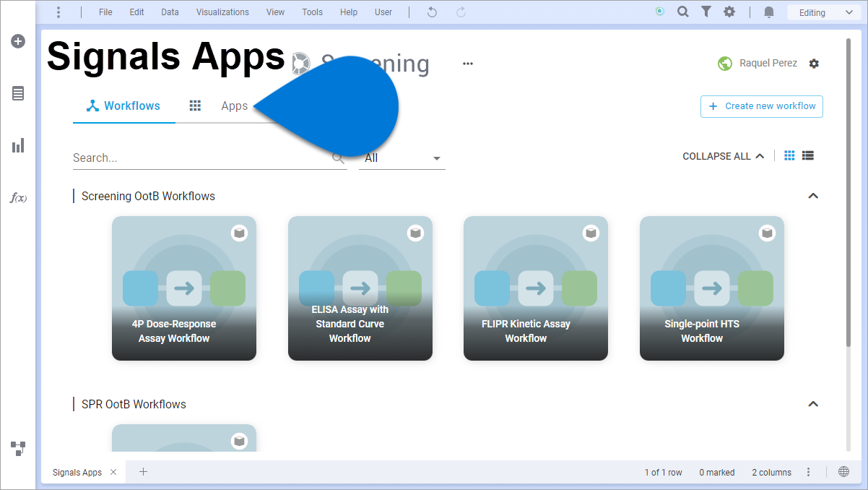Switch to list view layout
This screenshot has width=868, height=490.
(x=808, y=155)
